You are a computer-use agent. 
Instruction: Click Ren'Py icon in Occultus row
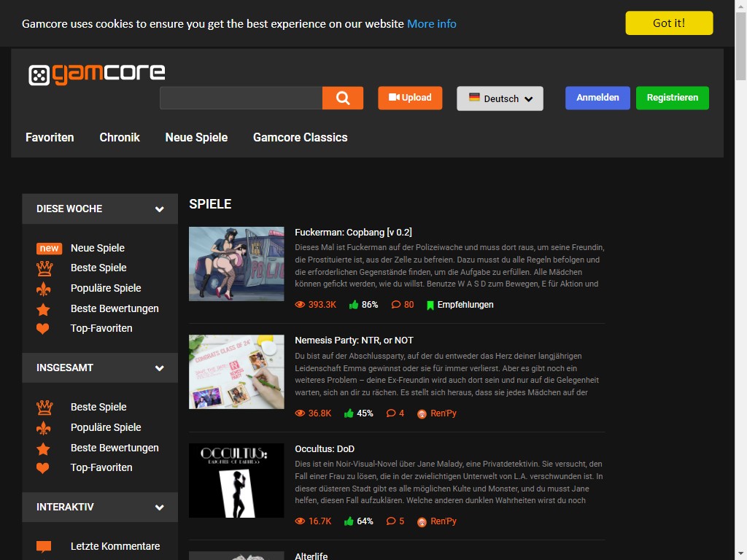coord(422,522)
